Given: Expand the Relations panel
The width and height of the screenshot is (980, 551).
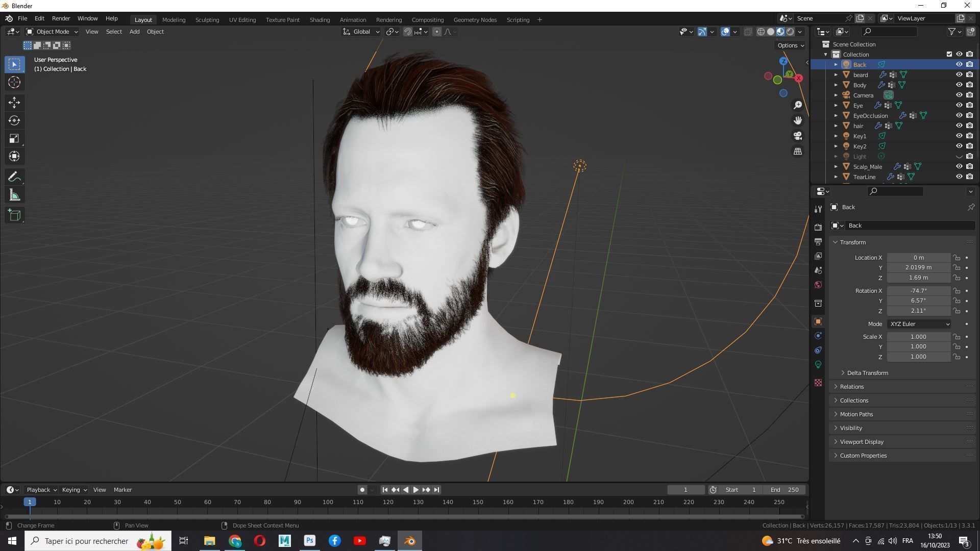Looking at the screenshot, I should 851,387.
